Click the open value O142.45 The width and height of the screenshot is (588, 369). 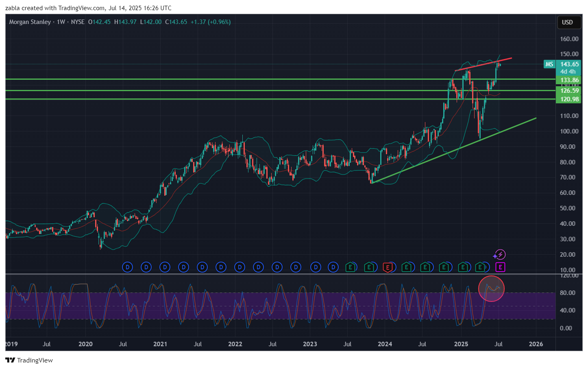coord(99,22)
